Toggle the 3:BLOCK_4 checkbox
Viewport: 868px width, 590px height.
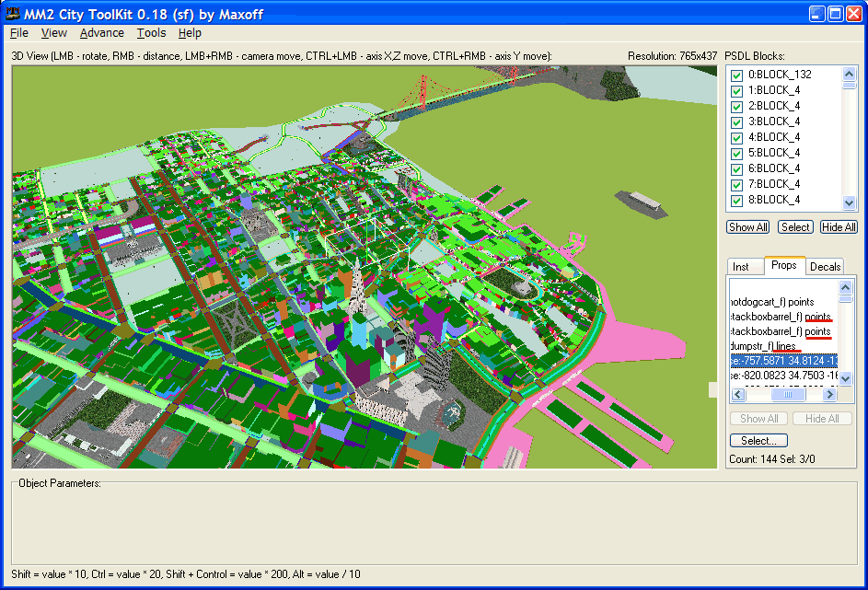(x=736, y=121)
